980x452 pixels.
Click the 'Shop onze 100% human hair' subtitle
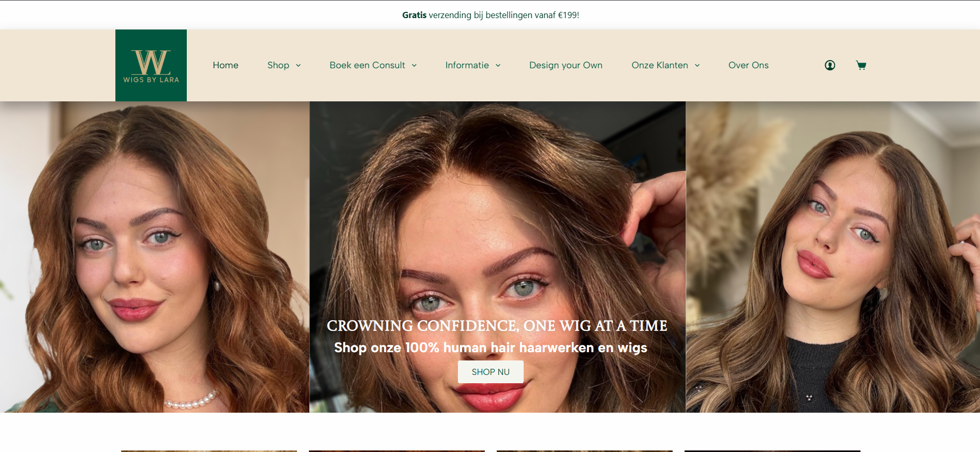(491, 348)
